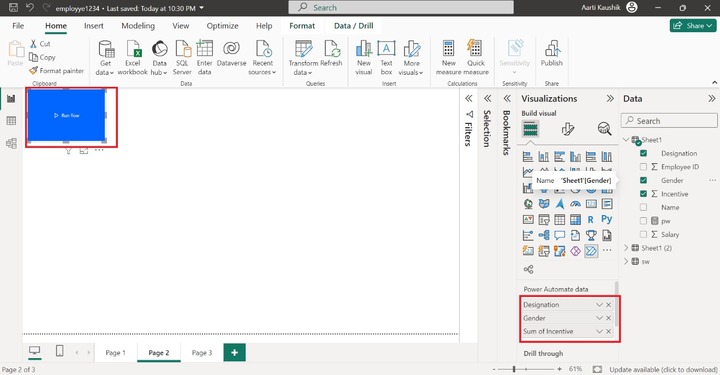The image size is (720, 375).
Task: Remove Gender from Power Automate data
Action: 608,318
